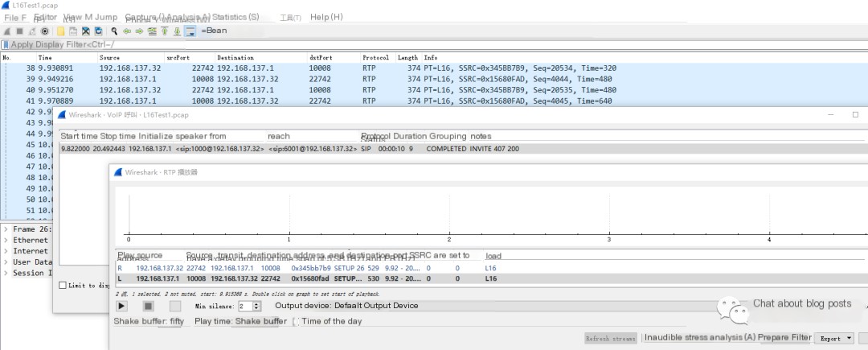Sort packets by Protocol column header
The height and width of the screenshot is (350, 868).
pos(377,58)
